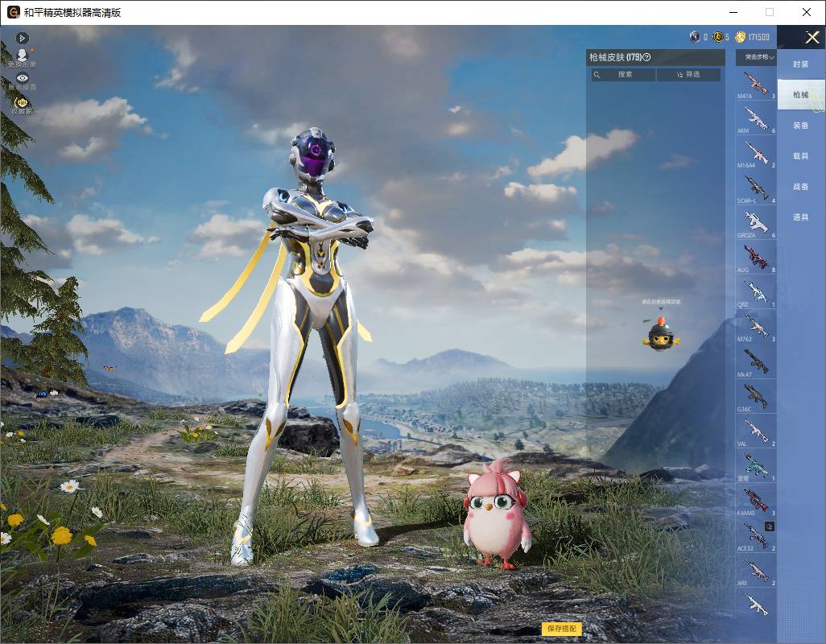Image resolution: width=826 pixels, height=644 pixels.
Task: Click the help question mark beside 枪械皮肤
Action: tap(647, 57)
